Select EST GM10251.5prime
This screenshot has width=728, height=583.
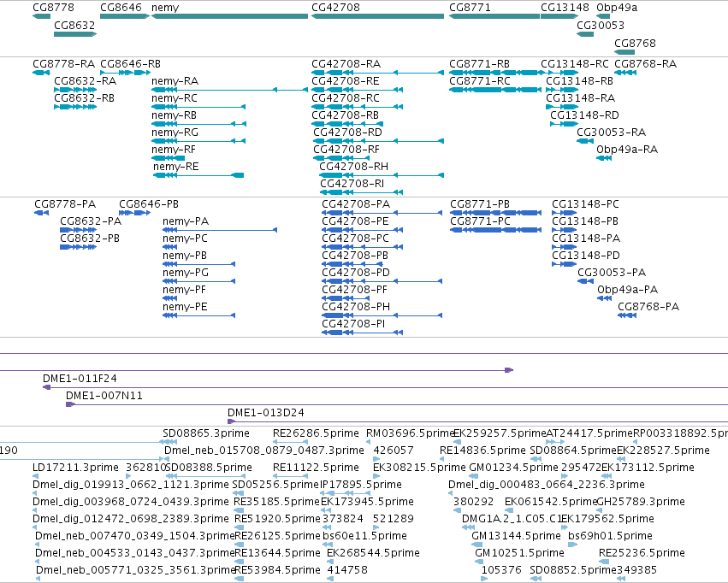[519, 553]
